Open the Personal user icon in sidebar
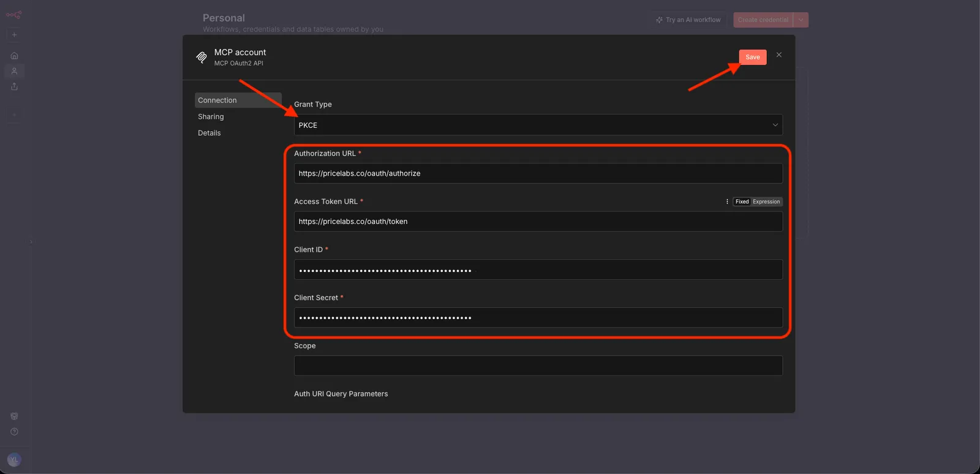 pos(14,71)
